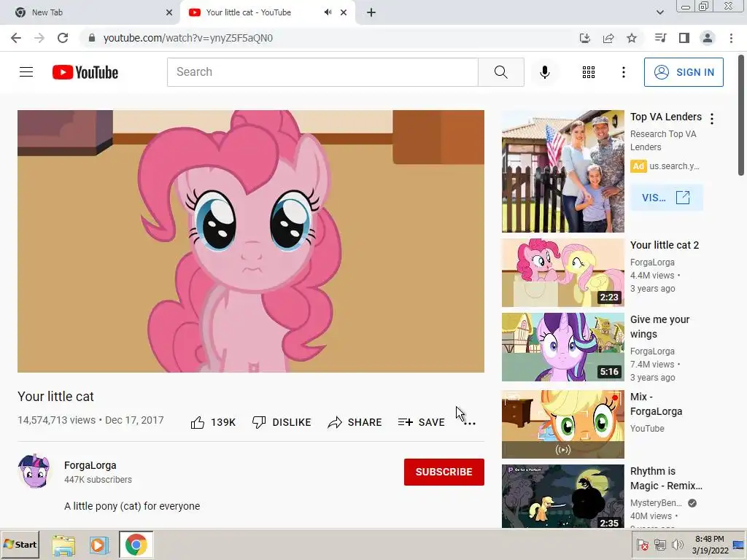Select the video date Dec 17, 2017

[134, 420]
